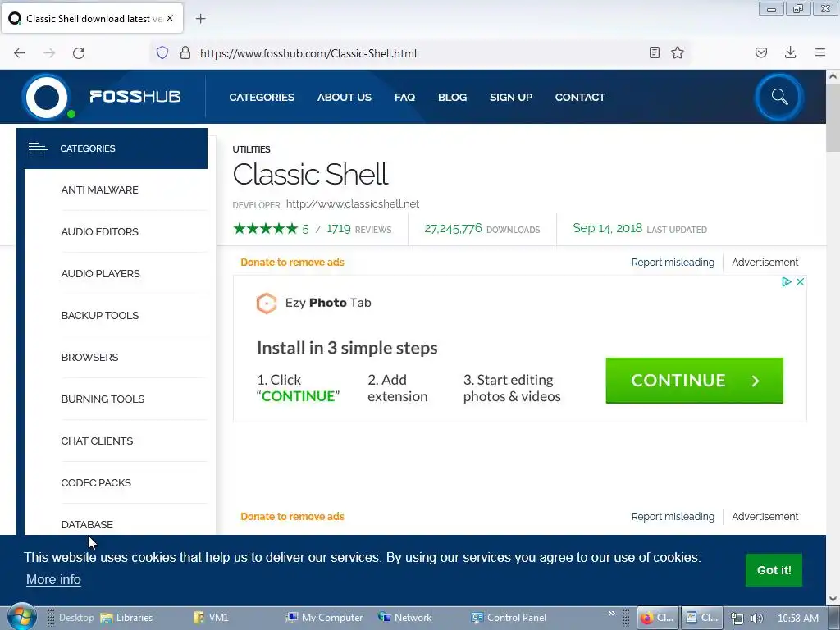Click the padlock site security icon
This screenshot has height=630, width=840.
(x=185, y=52)
